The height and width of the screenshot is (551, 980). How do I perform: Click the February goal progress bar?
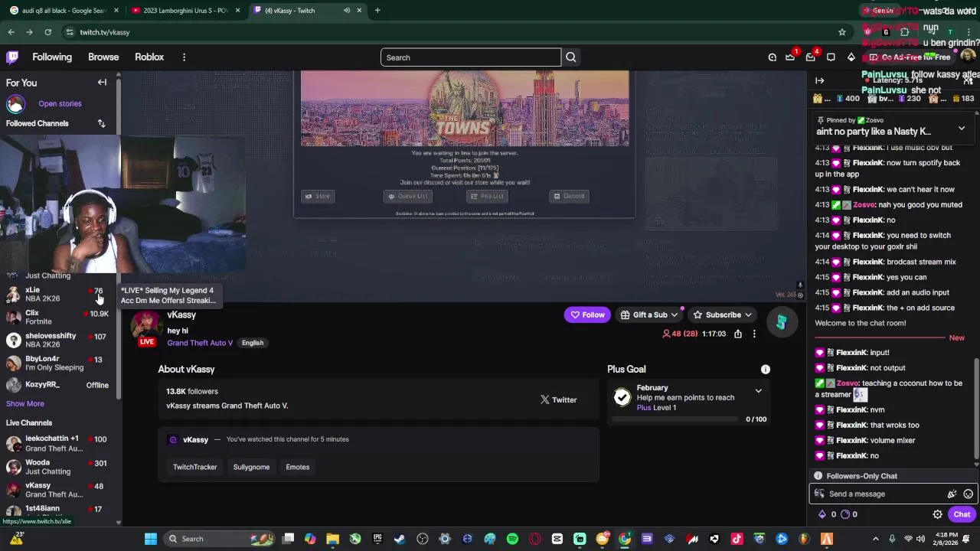click(x=674, y=419)
